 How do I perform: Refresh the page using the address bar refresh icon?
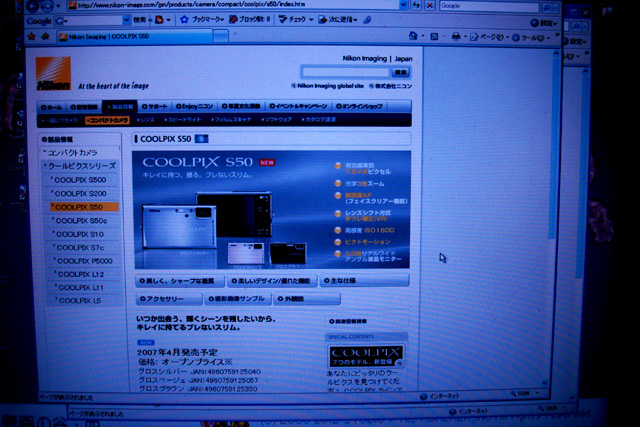(x=416, y=5)
